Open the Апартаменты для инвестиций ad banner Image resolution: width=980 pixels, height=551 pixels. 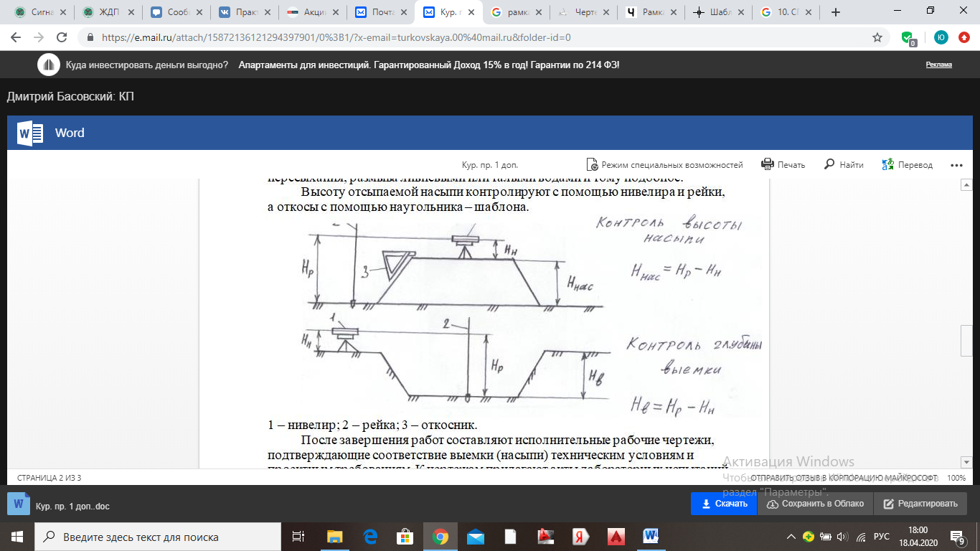click(x=429, y=65)
